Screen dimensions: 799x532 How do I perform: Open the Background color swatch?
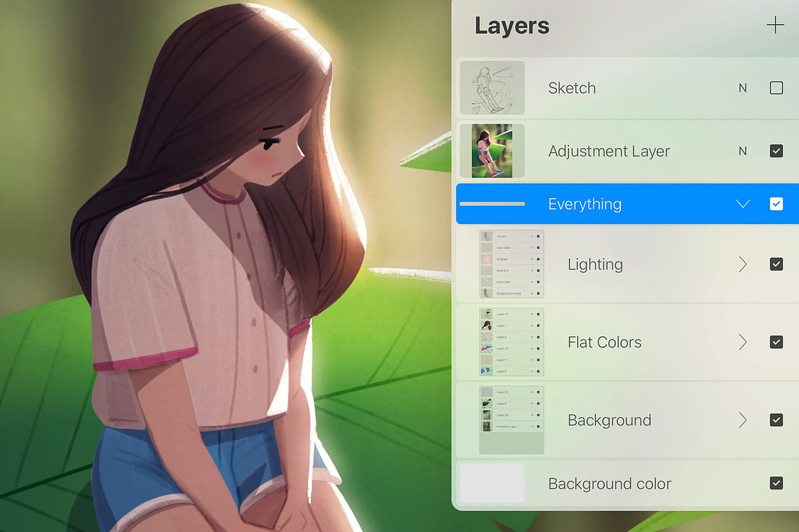[492, 483]
